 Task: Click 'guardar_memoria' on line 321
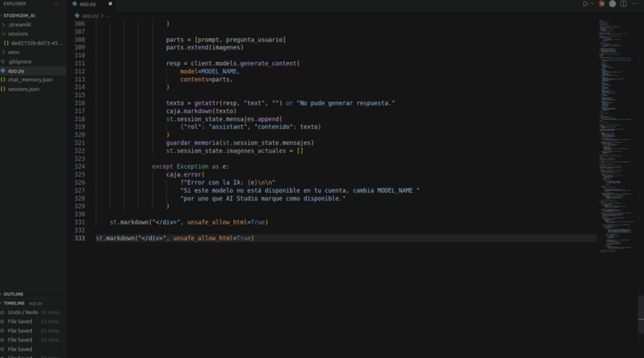(x=193, y=143)
